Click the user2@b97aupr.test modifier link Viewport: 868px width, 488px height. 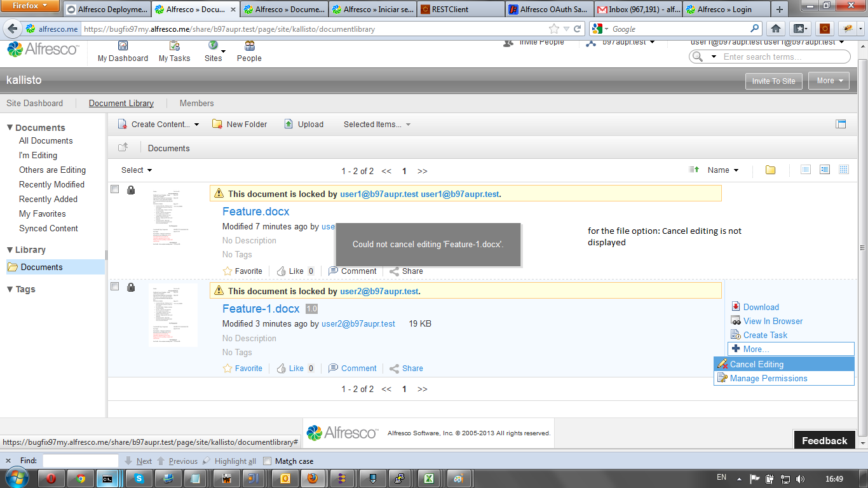pyautogui.click(x=358, y=323)
